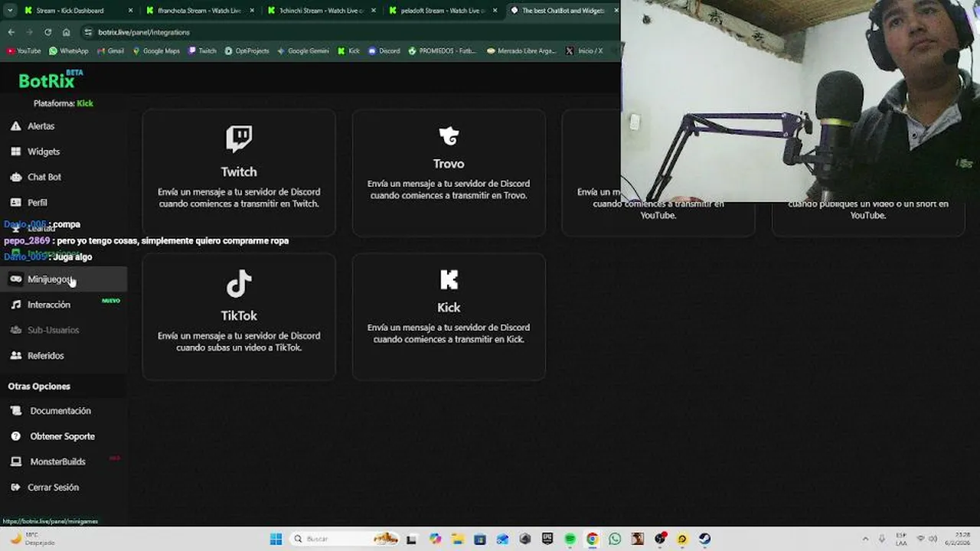Open the PROMEDIOS bookmark
The image size is (980, 551).
pos(442,51)
